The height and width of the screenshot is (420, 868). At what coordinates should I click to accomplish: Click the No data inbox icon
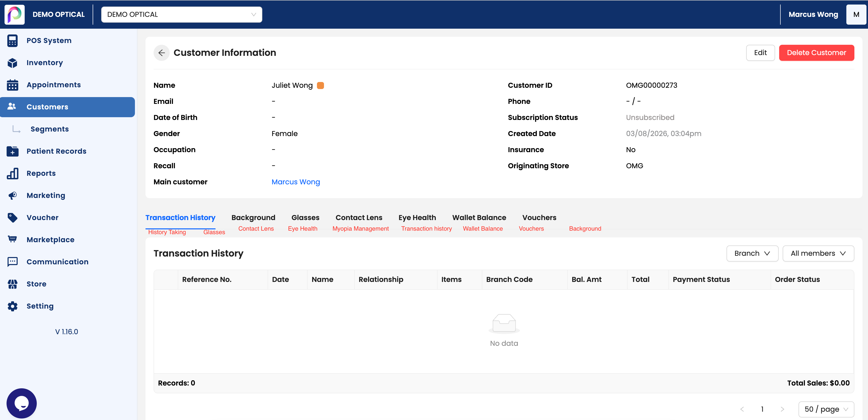[x=504, y=323]
